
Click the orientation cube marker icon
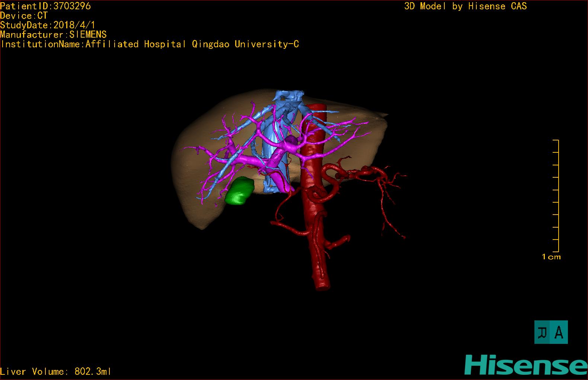pyautogui.click(x=551, y=332)
